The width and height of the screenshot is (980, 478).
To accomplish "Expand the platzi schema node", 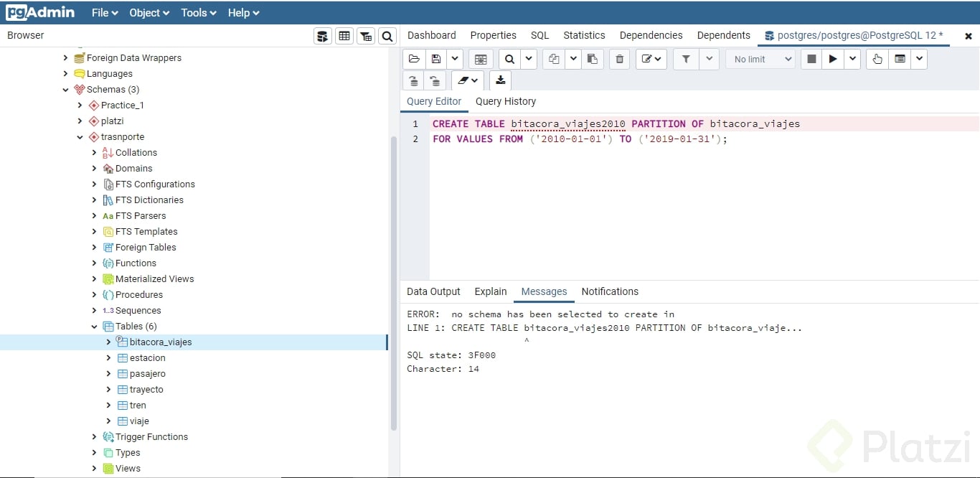I will tap(80, 121).
